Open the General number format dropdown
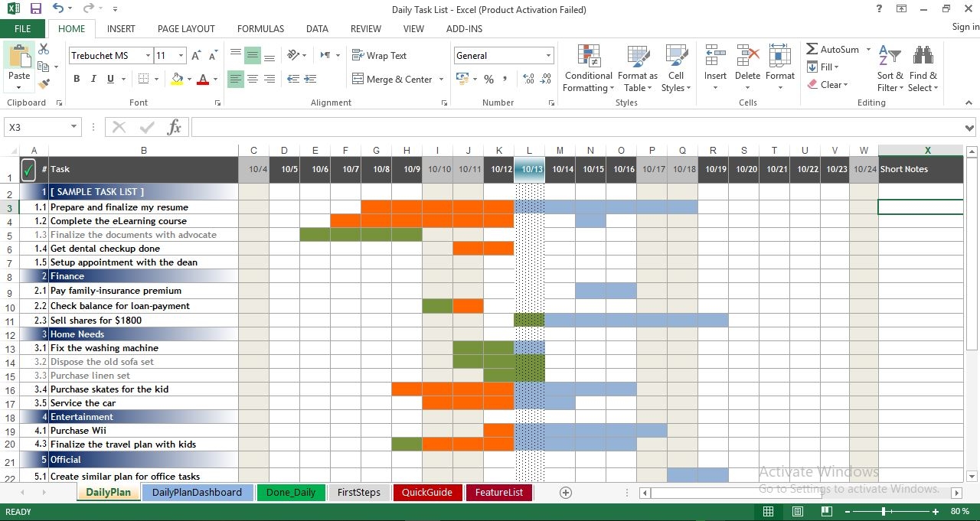Viewport: 980px width, 521px height. 547,55
